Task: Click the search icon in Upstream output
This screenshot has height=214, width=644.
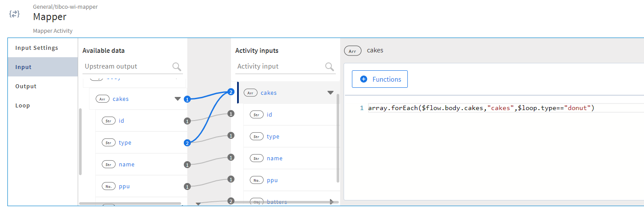Action: 177,66
